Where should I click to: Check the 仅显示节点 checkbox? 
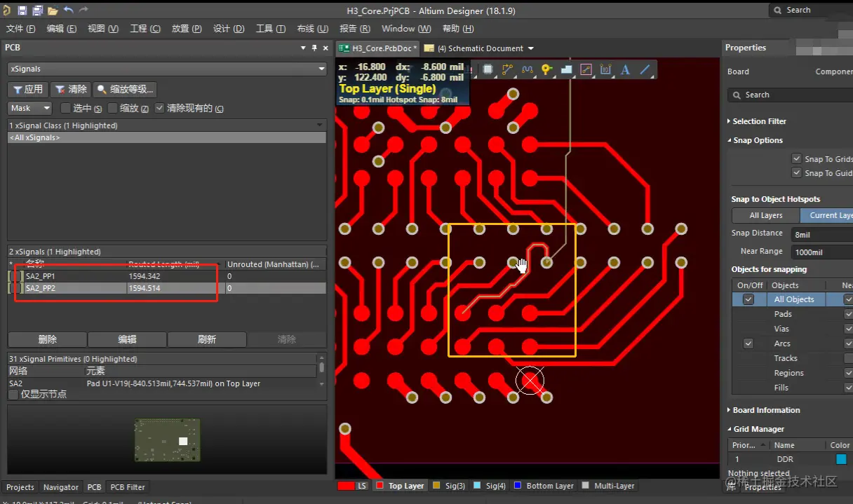[x=13, y=394]
